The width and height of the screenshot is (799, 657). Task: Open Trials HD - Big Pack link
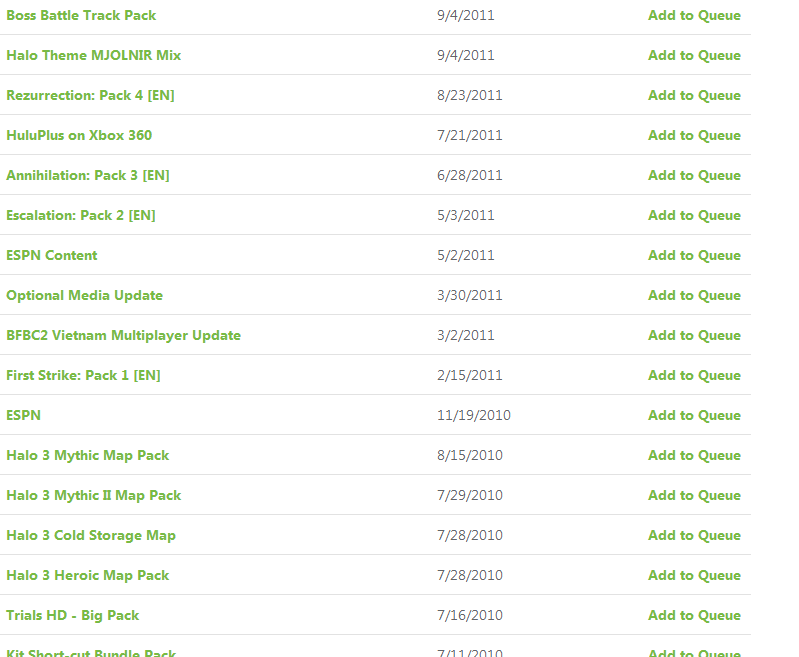[x=72, y=615]
